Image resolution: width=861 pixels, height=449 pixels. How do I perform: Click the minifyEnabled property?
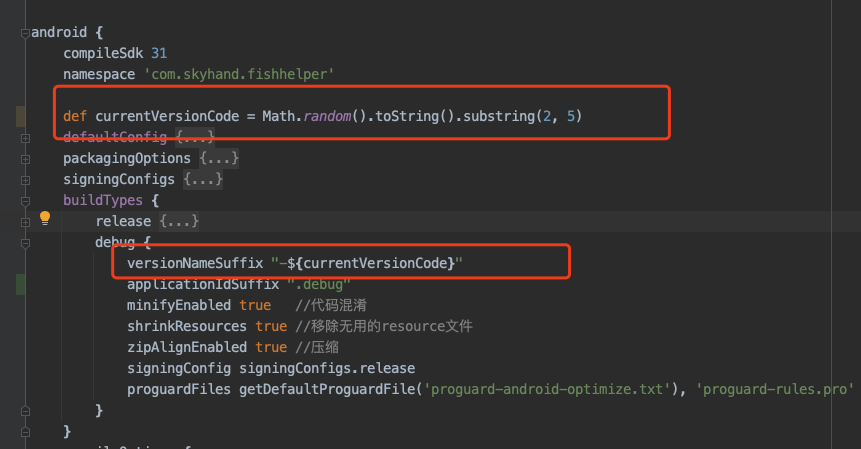[179, 305]
